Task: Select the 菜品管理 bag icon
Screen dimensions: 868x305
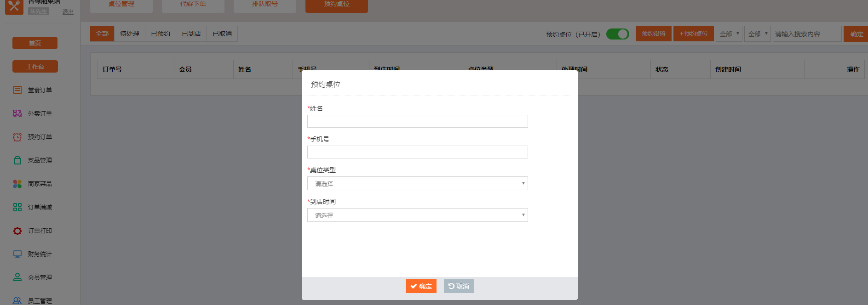Action: tap(17, 160)
